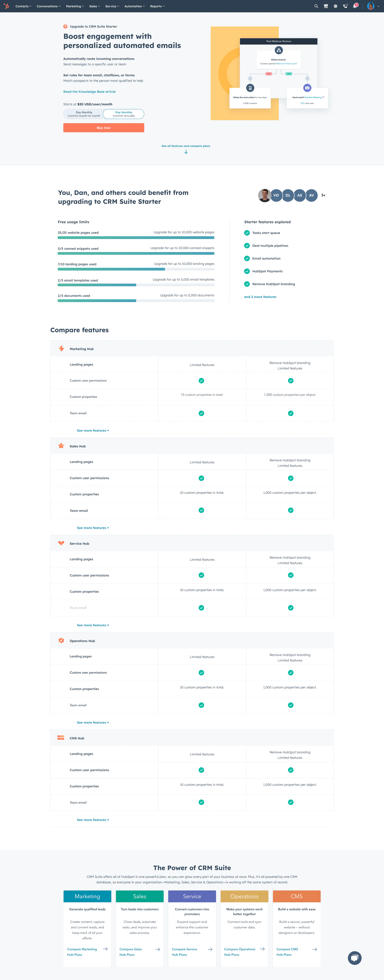The image size is (384, 980).
Task: Open the Marketing menu
Action: coord(75,6)
